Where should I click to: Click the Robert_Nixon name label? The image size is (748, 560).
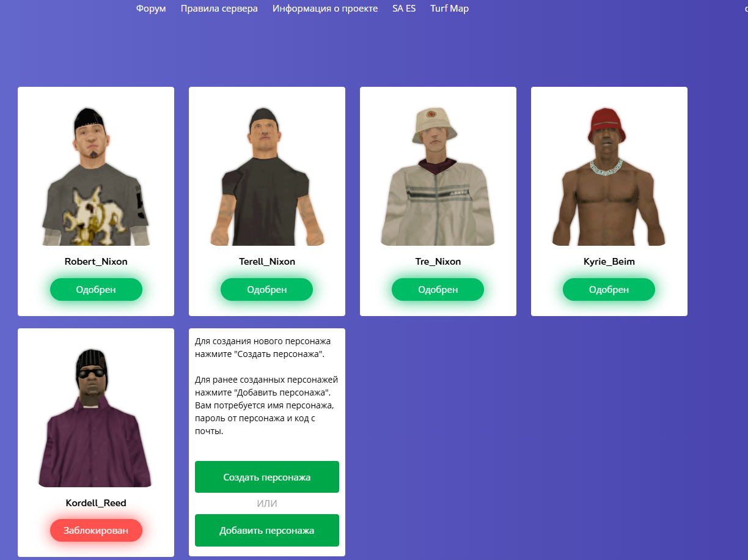click(96, 262)
